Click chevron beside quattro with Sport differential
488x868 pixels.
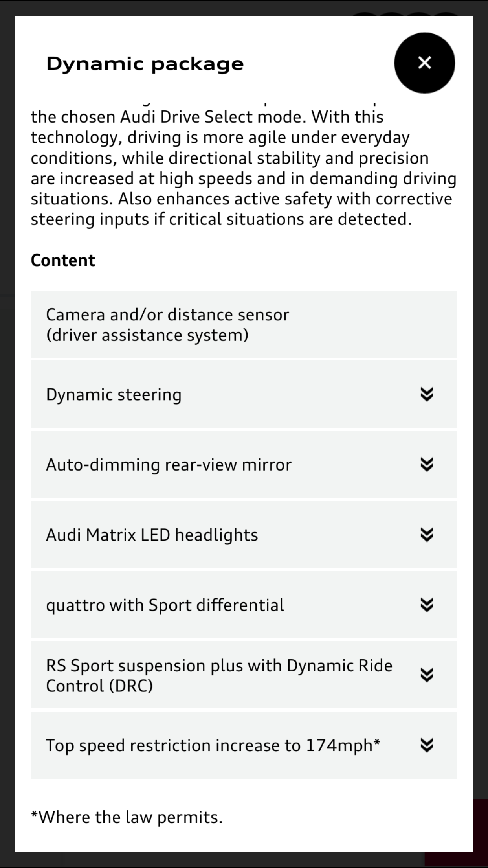427,605
